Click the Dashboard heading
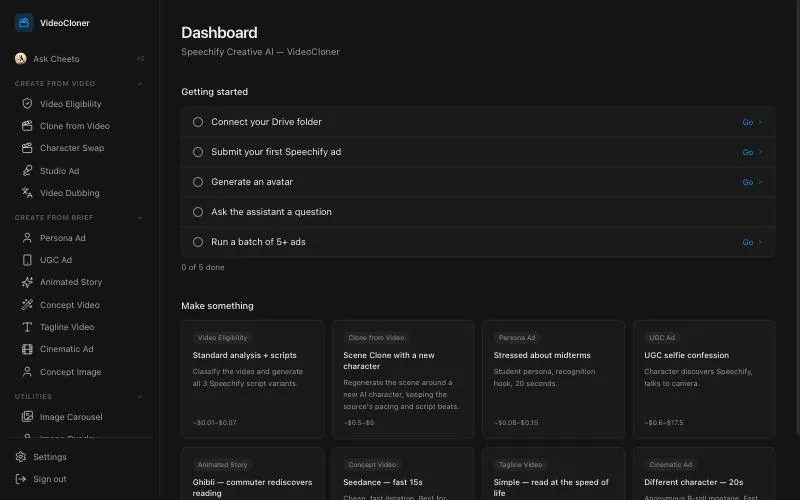 click(219, 33)
